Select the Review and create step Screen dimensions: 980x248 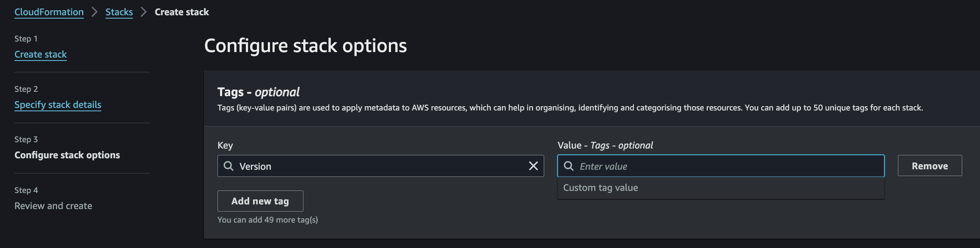coord(53,206)
